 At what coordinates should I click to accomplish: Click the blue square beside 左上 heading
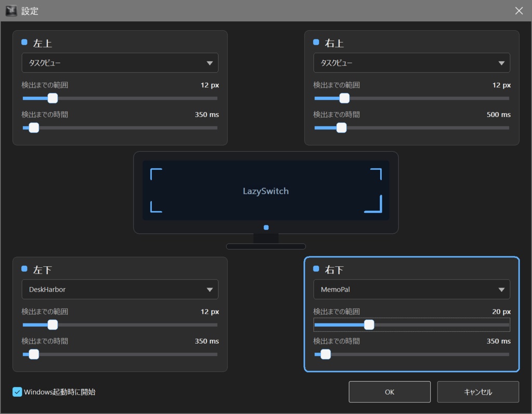click(24, 42)
